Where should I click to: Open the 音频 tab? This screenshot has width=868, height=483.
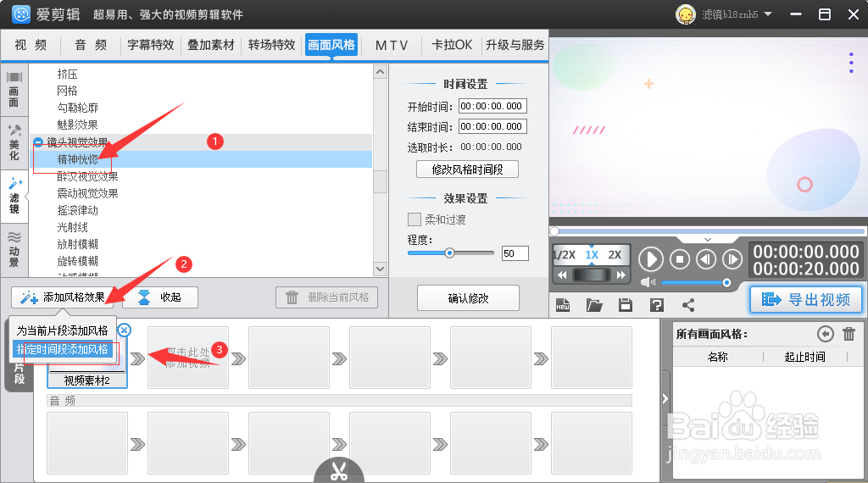point(91,45)
